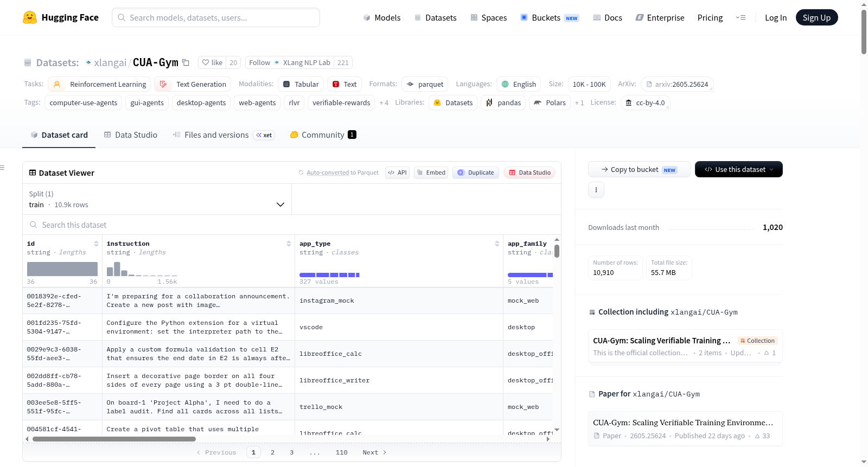This screenshot has width=868, height=467.
Task: Open the Use this dataset dropdown
Action: (738, 169)
